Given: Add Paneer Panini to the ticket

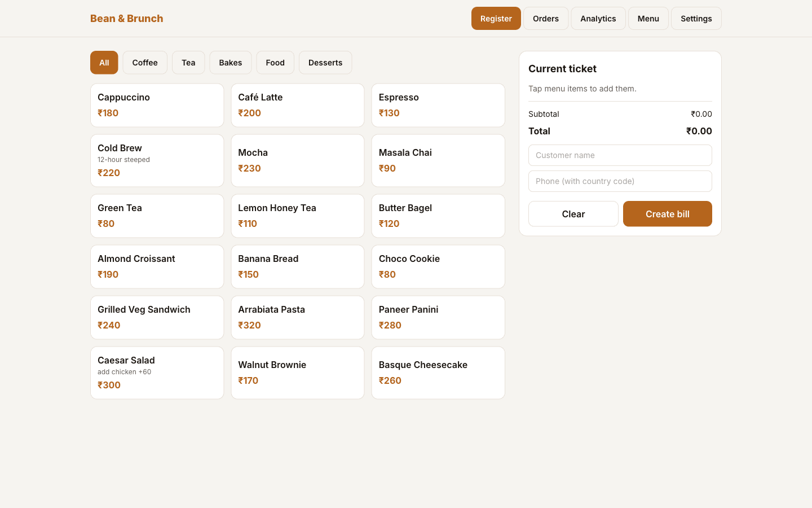Looking at the screenshot, I should point(438,318).
